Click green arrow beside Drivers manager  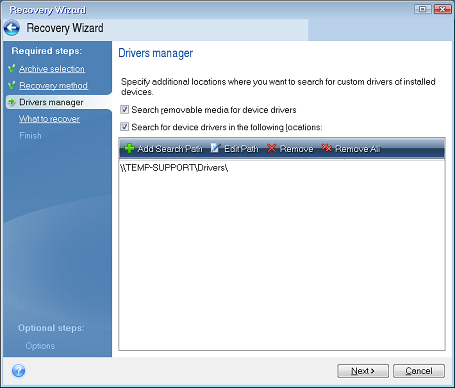[x=12, y=102]
